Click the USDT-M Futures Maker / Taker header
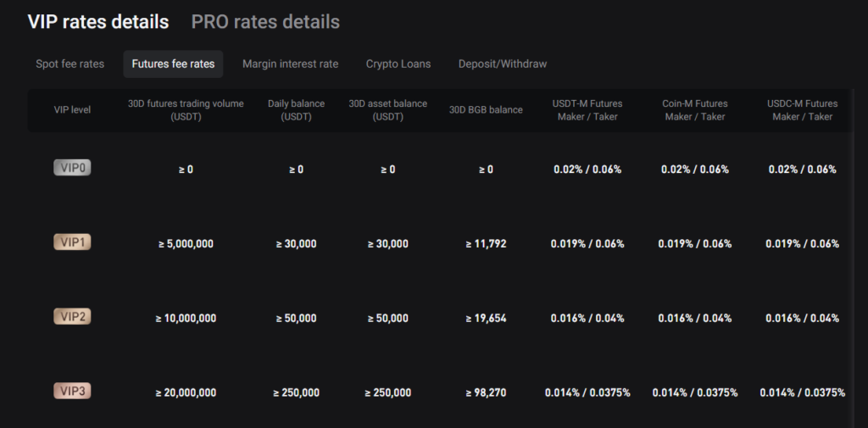Image resolution: width=868 pixels, height=428 pixels. (x=587, y=110)
